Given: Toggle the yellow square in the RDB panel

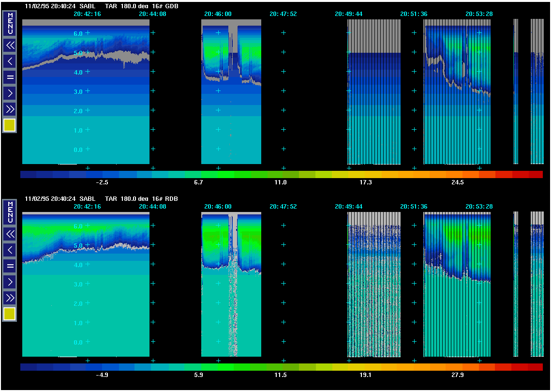Looking at the screenshot, I should coord(10,314).
